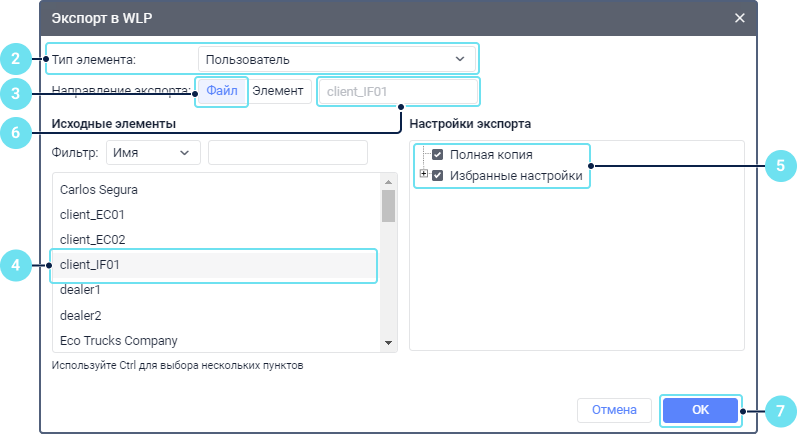Select the Файл export direction

222,91
